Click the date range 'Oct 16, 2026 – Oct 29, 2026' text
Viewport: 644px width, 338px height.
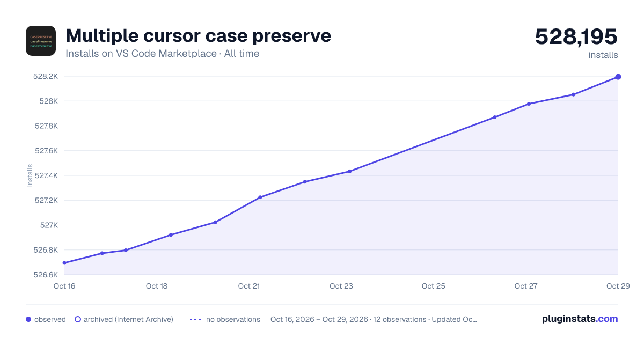[x=319, y=319]
